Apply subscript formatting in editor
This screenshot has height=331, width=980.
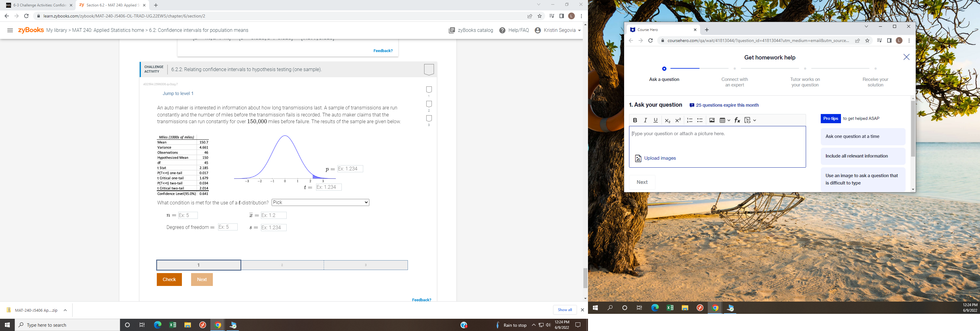pyautogui.click(x=667, y=120)
